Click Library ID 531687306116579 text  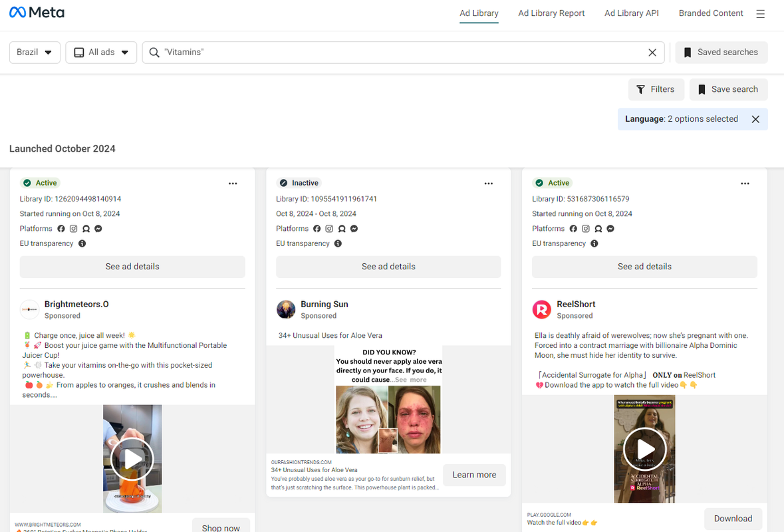pyautogui.click(x=581, y=199)
